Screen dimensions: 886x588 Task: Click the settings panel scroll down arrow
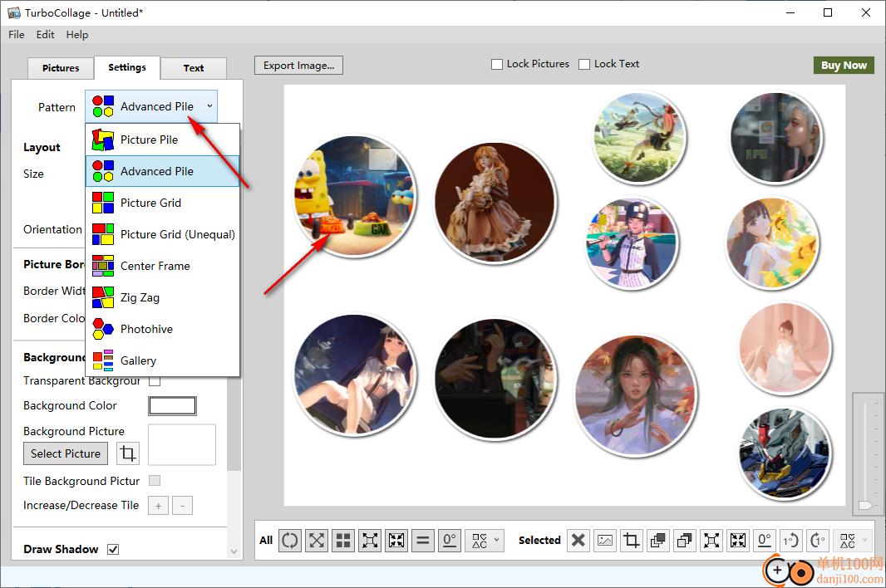click(234, 551)
